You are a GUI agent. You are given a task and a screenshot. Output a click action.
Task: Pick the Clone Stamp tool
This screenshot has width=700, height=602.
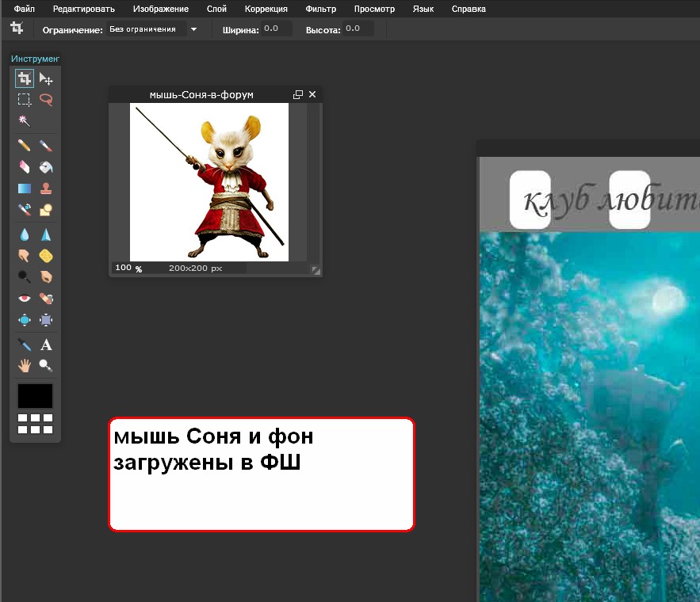46,189
